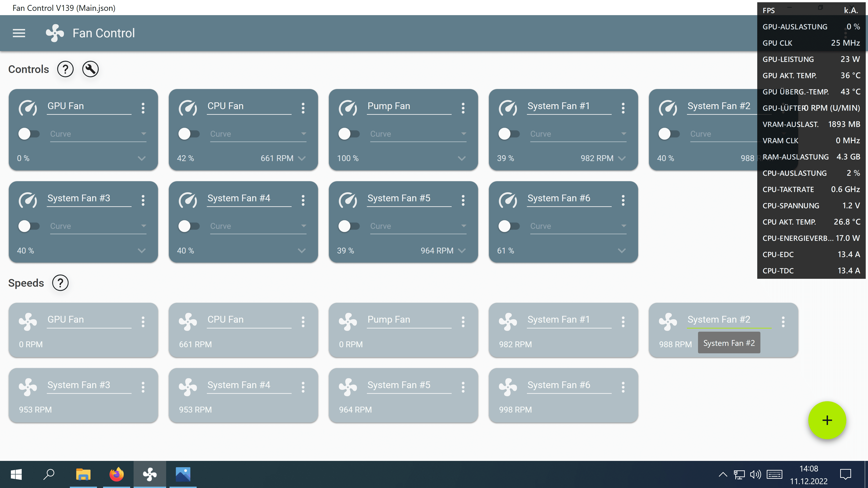Expand the System Fan #6 control card chevron
This screenshot has height=488, width=868.
[622, 251]
